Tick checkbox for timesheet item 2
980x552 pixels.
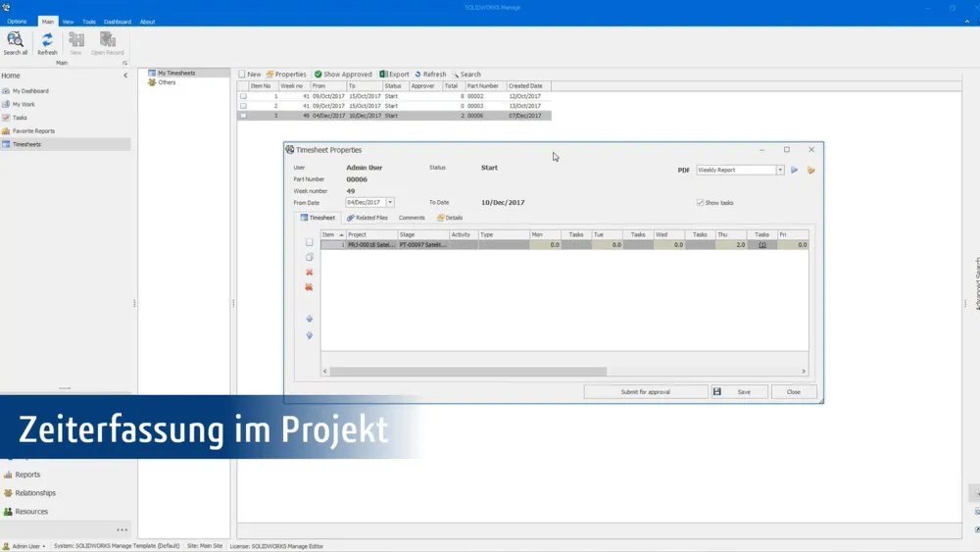coord(244,106)
